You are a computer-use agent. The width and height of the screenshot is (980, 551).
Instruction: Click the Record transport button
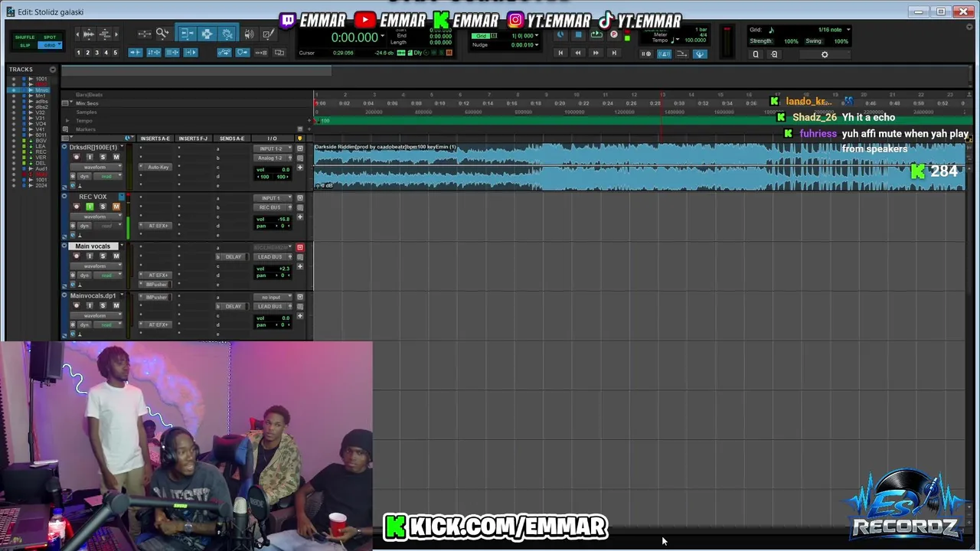click(x=613, y=34)
